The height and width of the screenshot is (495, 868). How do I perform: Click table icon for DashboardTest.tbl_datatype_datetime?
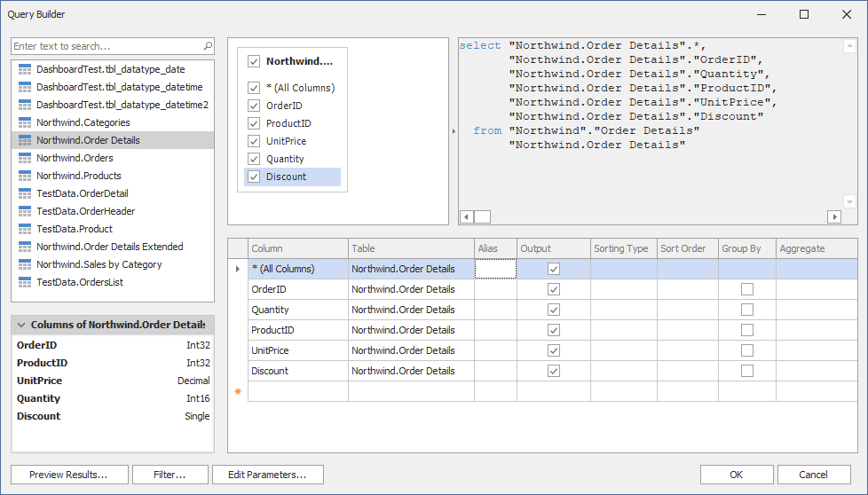tap(25, 87)
